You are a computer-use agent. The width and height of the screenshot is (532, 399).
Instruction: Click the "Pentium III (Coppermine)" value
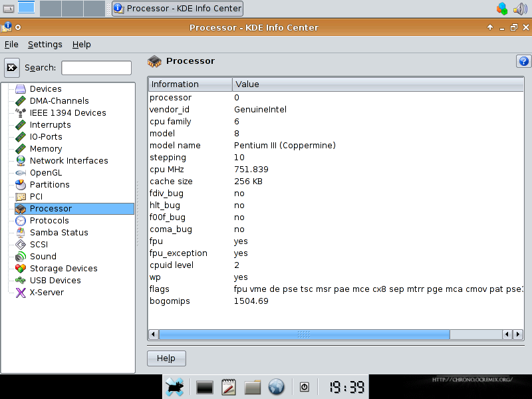[285, 146]
